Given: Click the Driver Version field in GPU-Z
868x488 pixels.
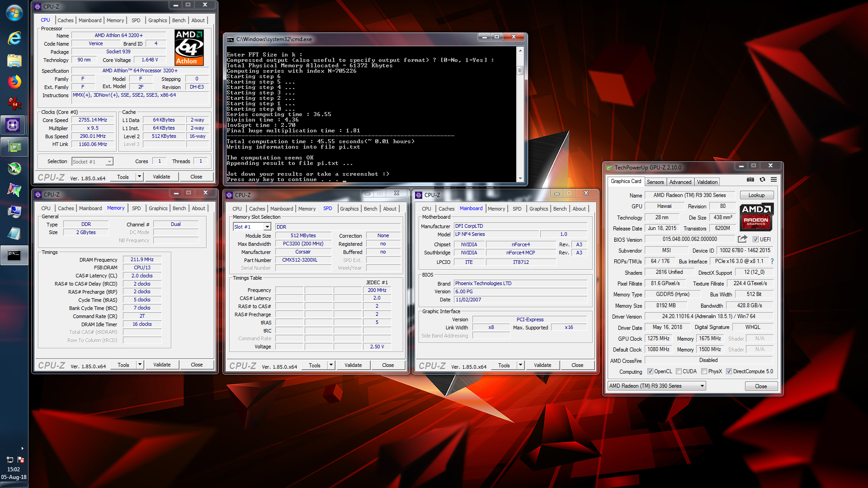Looking at the screenshot, I should point(708,316).
